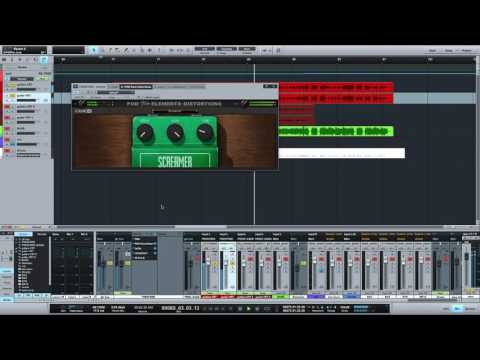Adjust the middle knob on the Screamer pedal

[x=175, y=133]
